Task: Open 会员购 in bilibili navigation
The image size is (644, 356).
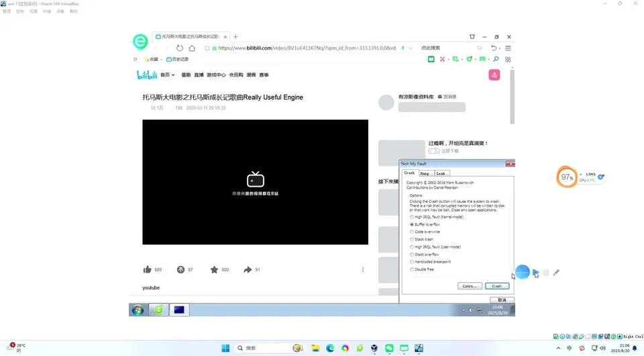Action: tap(236, 75)
